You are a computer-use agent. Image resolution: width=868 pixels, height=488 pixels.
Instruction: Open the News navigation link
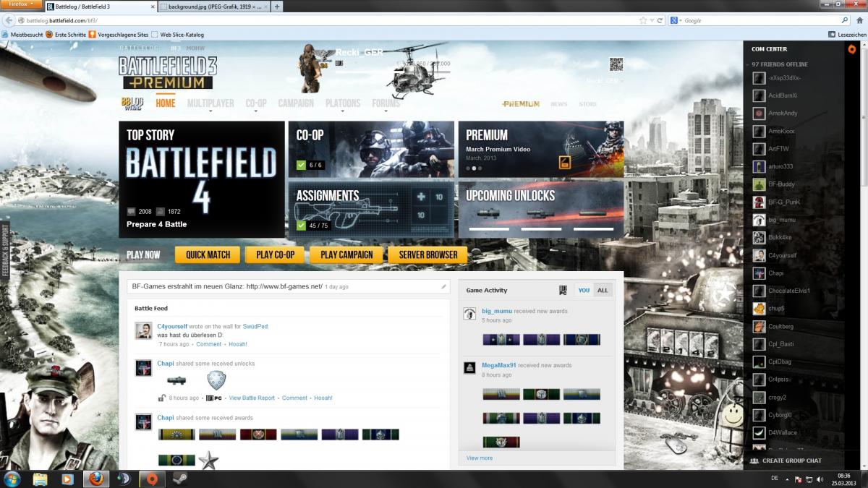pos(559,104)
